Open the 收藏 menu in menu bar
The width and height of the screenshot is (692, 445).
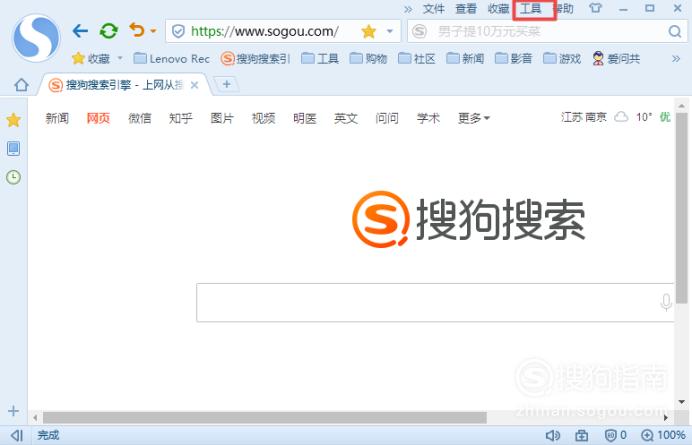(498, 9)
